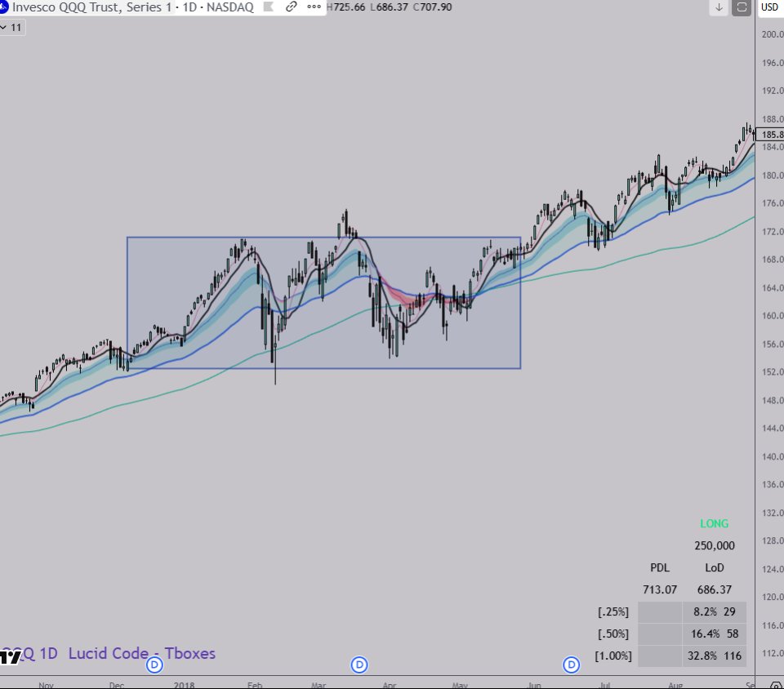Click the C707.90 close value in legend
This screenshot has width=784, height=689.
[x=433, y=7]
